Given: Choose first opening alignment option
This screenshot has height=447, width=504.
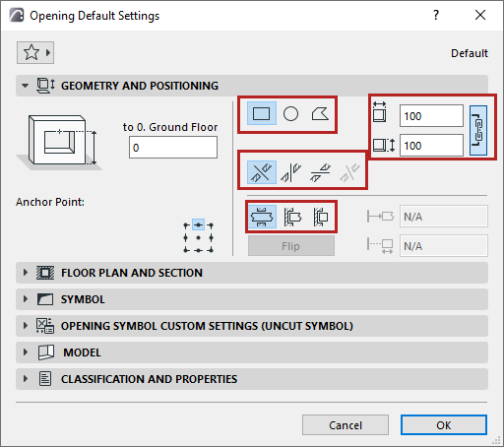Looking at the screenshot, I should tap(262, 172).
